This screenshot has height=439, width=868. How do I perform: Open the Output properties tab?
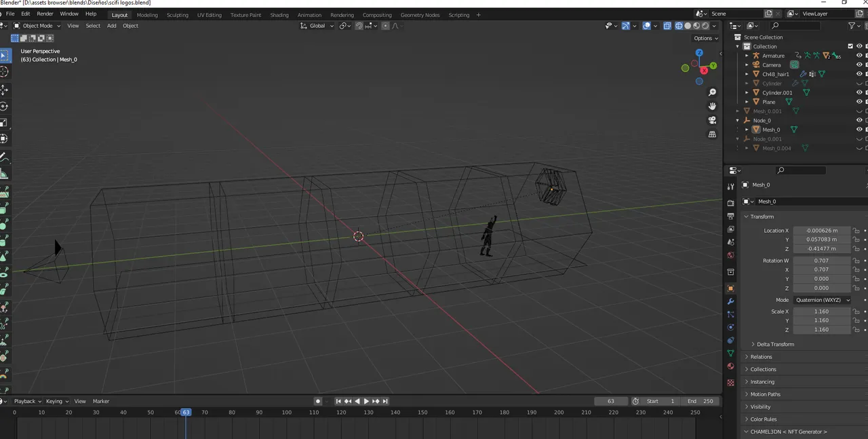[730, 216]
